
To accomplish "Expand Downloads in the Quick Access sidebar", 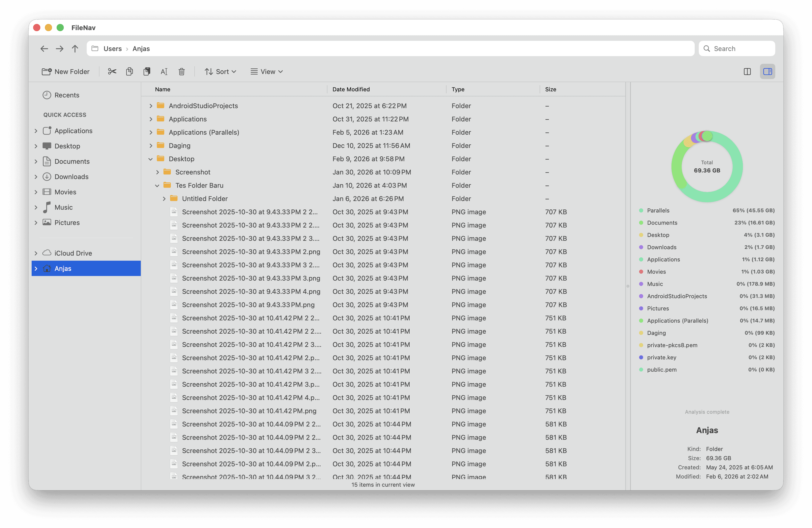I will point(36,177).
